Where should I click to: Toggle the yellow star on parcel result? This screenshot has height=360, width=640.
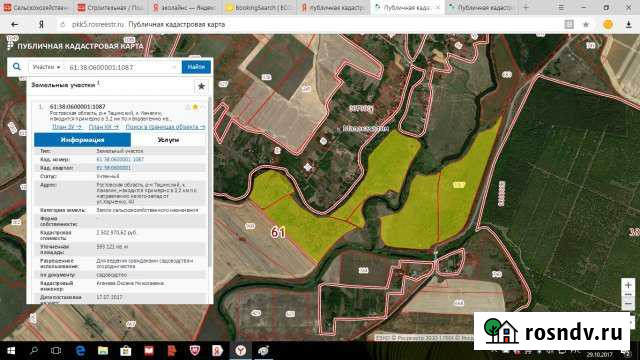pos(196,107)
